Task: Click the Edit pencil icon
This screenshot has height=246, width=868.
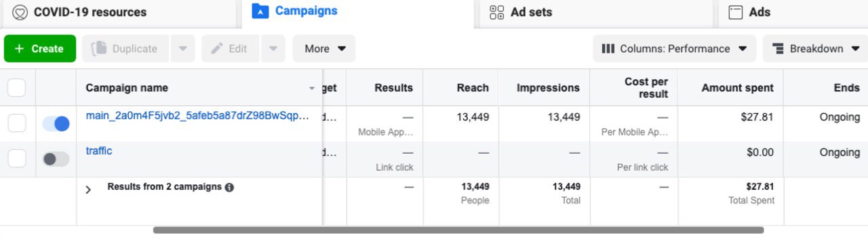Action: point(217,49)
